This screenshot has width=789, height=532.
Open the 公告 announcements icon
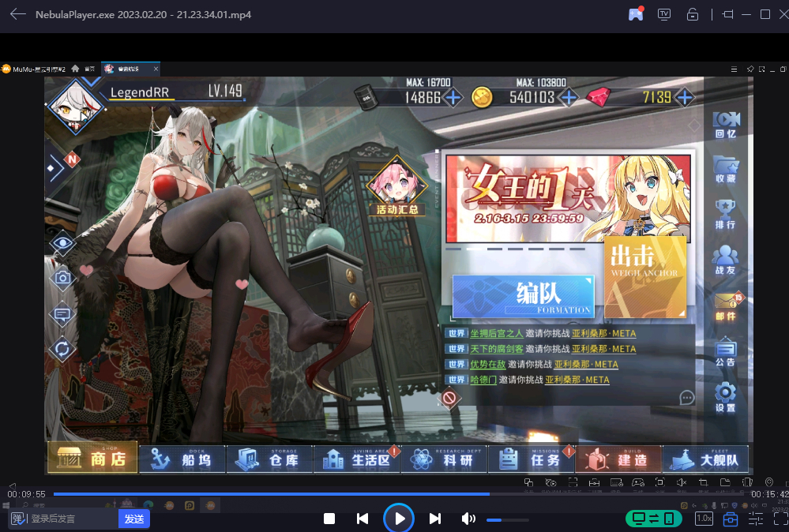(726, 352)
